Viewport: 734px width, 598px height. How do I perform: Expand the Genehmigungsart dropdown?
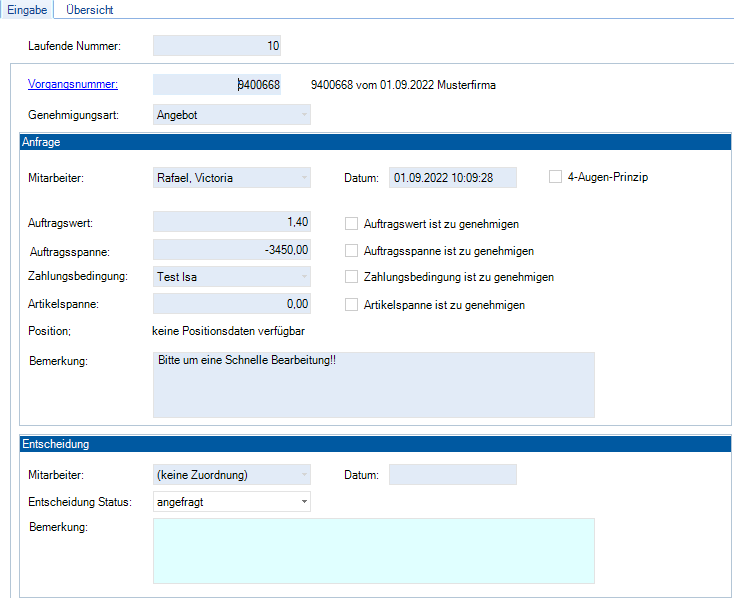(x=231, y=115)
